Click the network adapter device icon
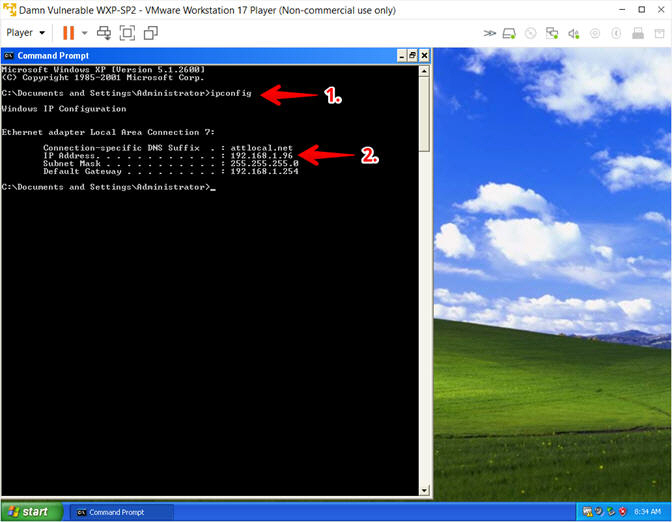The width and height of the screenshot is (672, 522). click(x=552, y=33)
